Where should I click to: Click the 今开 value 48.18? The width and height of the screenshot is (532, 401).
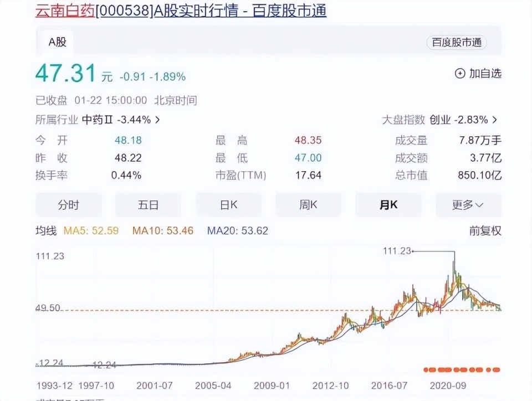128,140
